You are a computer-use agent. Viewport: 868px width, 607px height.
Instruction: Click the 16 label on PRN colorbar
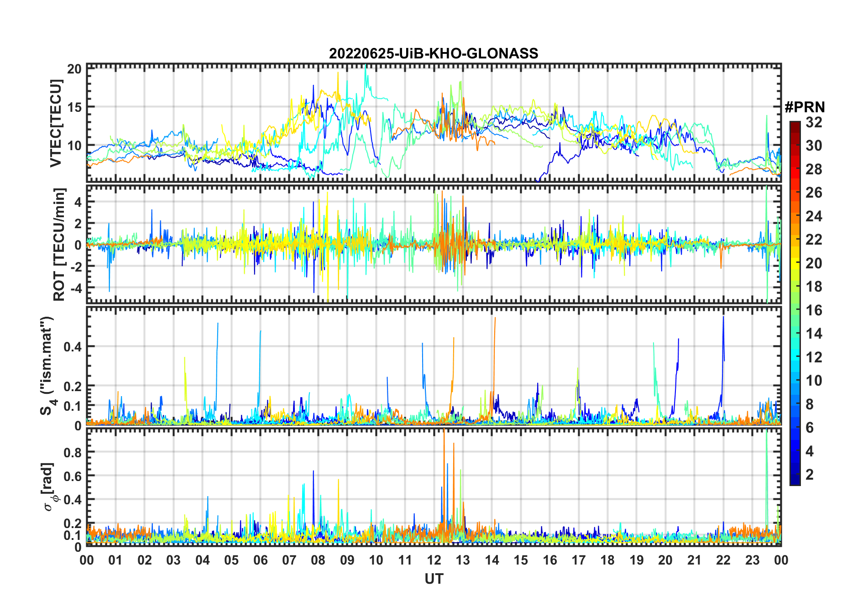coord(814,310)
